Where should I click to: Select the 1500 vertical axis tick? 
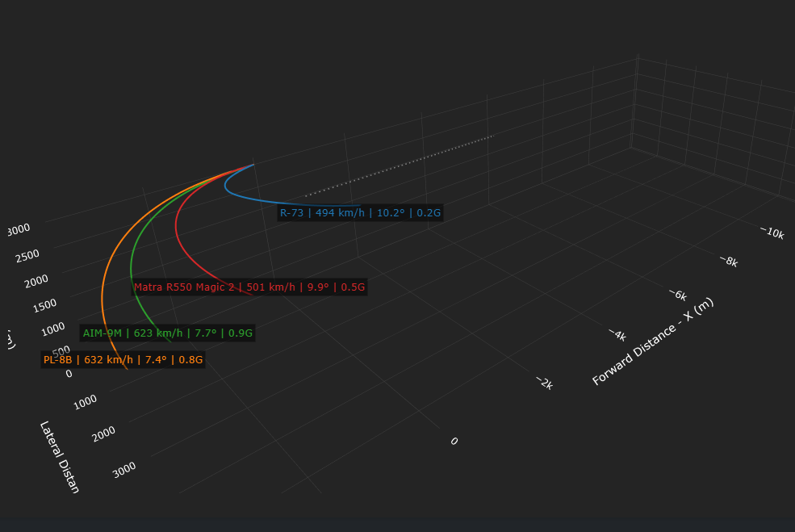click(44, 305)
